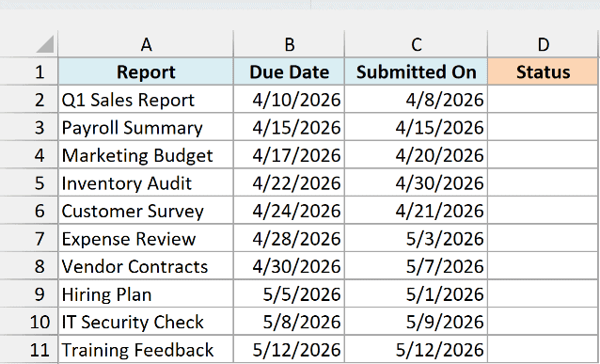
Task: Click the Select All corner triangle
Action: pyautogui.click(x=45, y=44)
